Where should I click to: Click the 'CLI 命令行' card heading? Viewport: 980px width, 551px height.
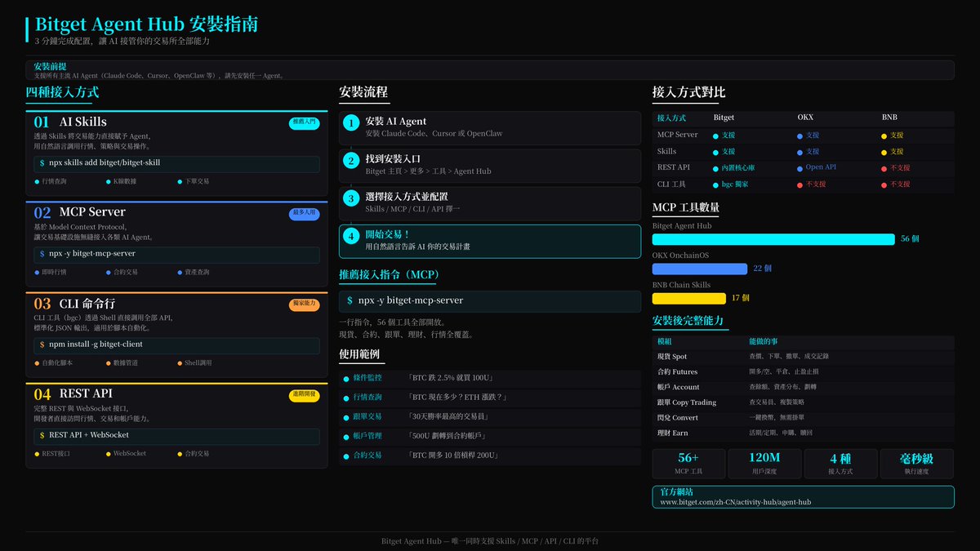[87, 303]
